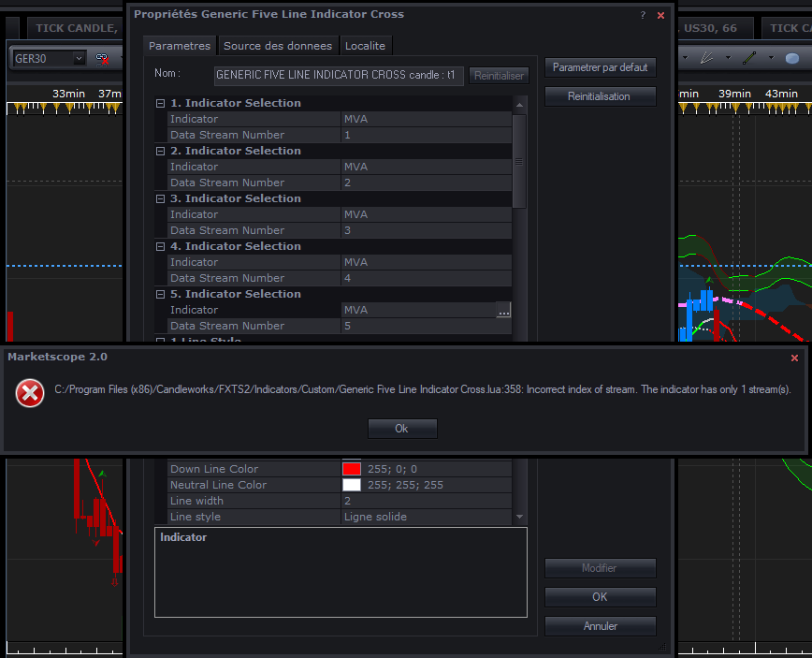Select the blue ellipse drawing tool

point(791,59)
